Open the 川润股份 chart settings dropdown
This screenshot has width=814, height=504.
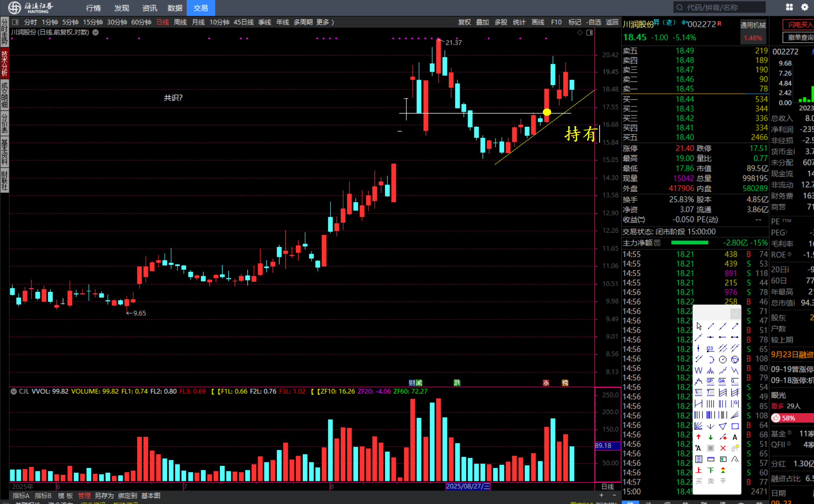point(95,32)
